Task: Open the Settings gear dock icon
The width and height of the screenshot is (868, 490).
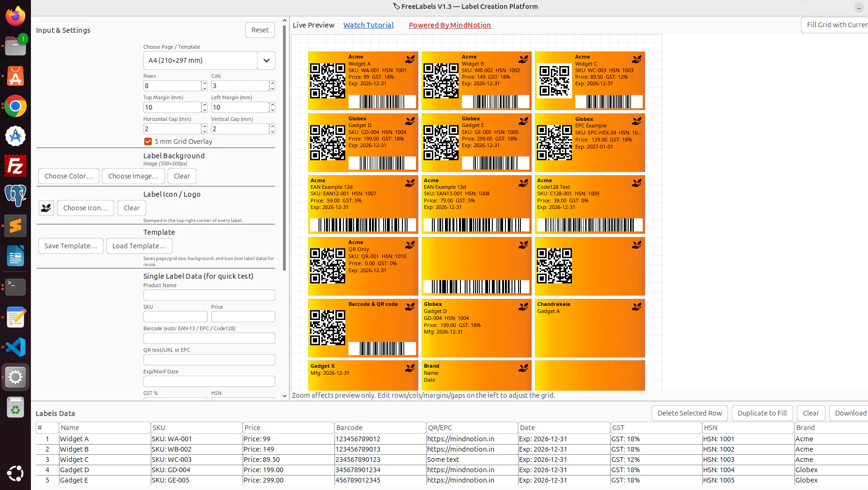Action: point(15,377)
